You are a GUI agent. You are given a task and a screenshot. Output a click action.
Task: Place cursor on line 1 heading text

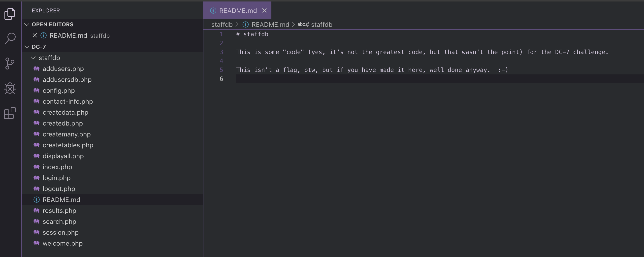click(252, 34)
